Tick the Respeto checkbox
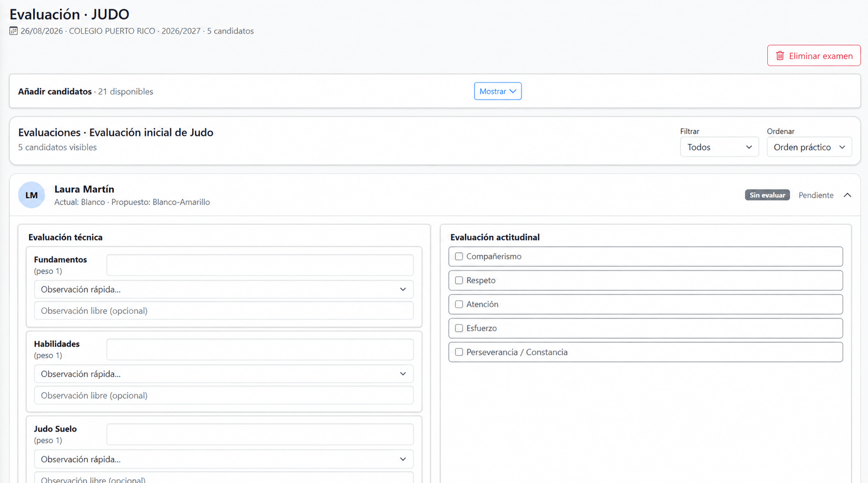 click(x=459, y=280)
